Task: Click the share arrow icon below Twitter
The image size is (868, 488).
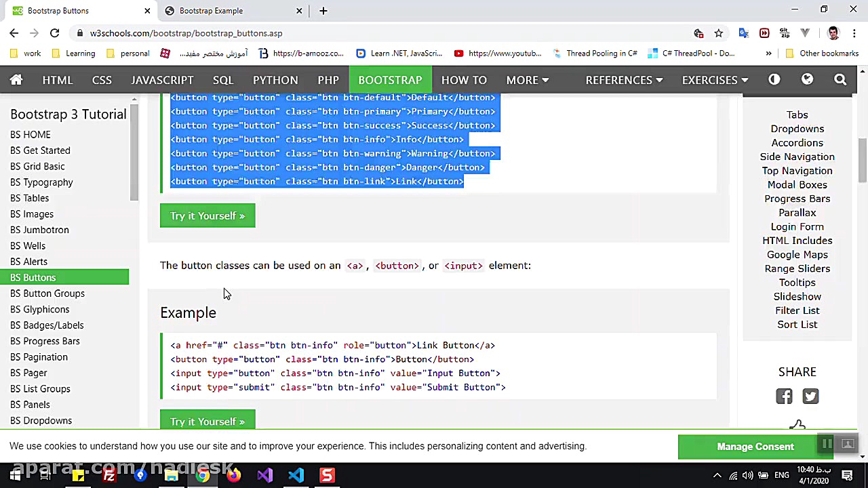Action: click(797, 425)
